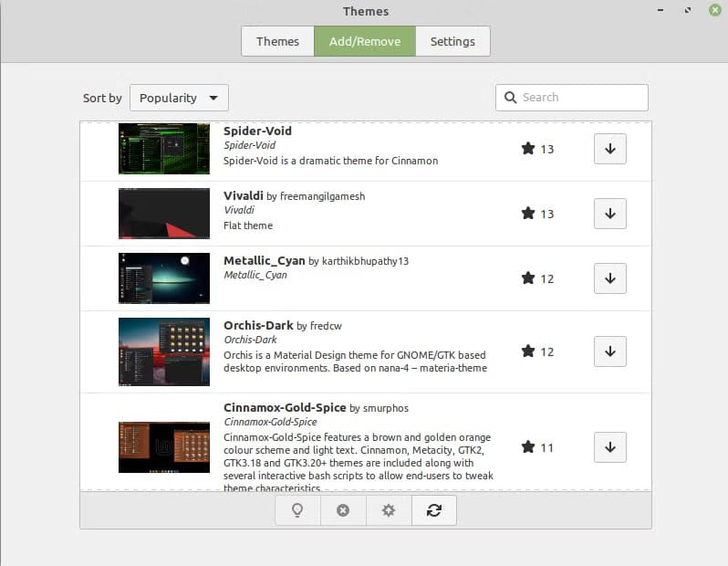
Task: Click the star icon beside Cinnamox-Gold-Spice
Action: (x=528, y=447)
